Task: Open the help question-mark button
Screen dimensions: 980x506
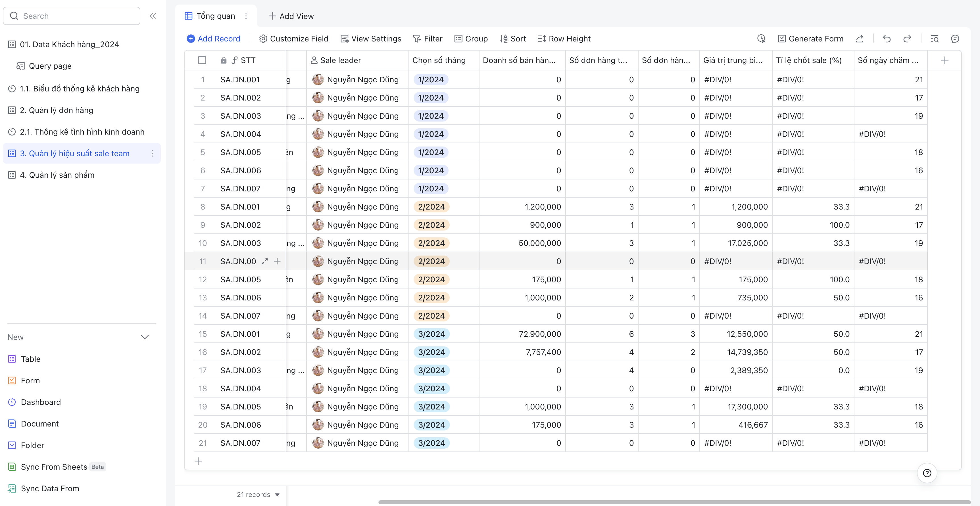Action: click(x=927, y=473)
